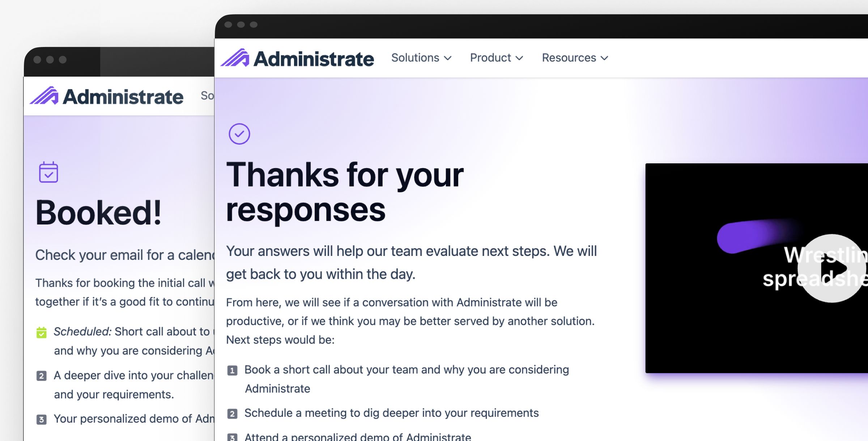Open the Resources dropdown
The image size is (868, 441).
point(575,58)
